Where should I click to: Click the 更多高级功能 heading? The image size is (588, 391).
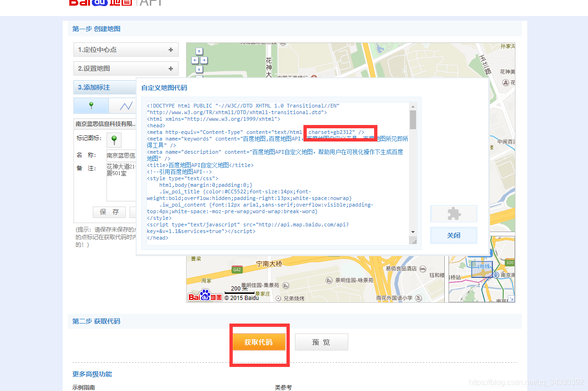[x=92, y=374]
